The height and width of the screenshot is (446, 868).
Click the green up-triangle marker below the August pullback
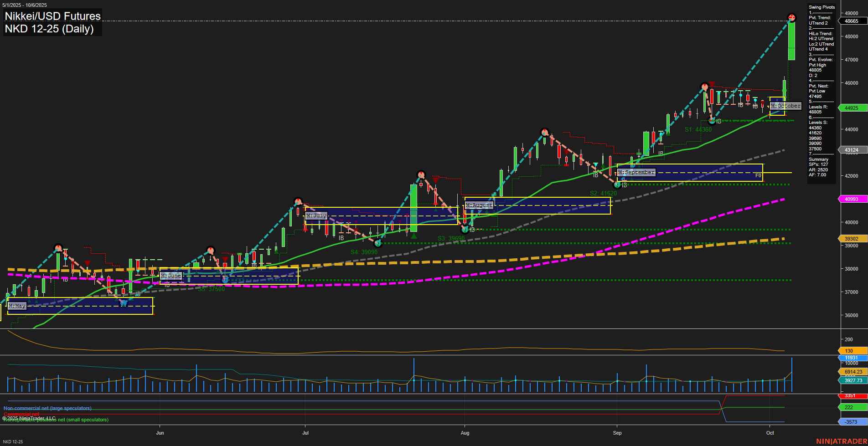[414, 236]
